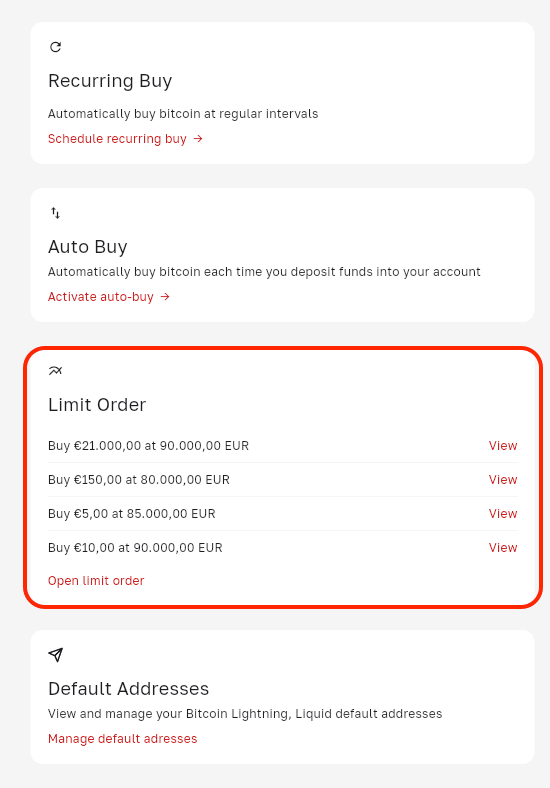Image resolution: width=550 pixels, height=788 pixels.
Task: Select the Auto Buy card title
Action: 87,247
